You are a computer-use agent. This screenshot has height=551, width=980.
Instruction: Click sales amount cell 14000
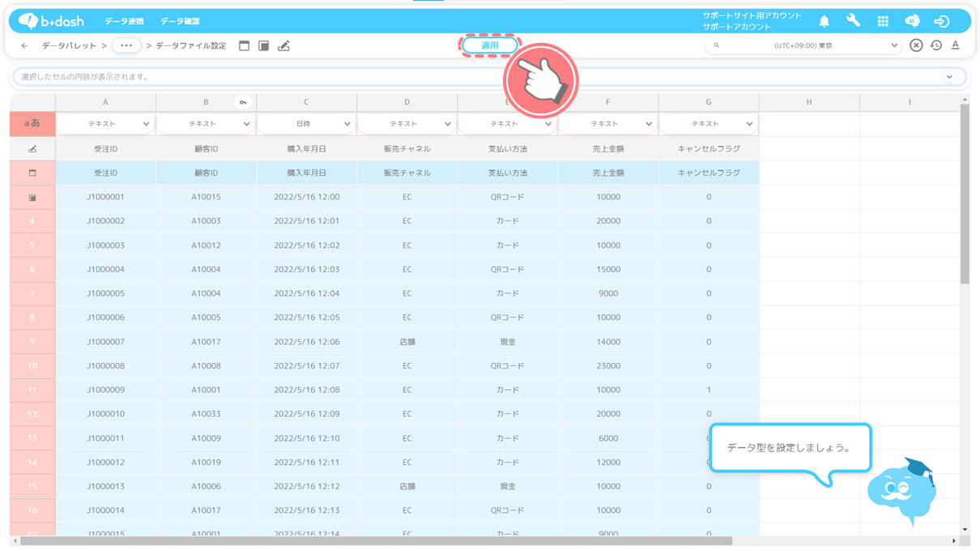click(x=607, y=342)
